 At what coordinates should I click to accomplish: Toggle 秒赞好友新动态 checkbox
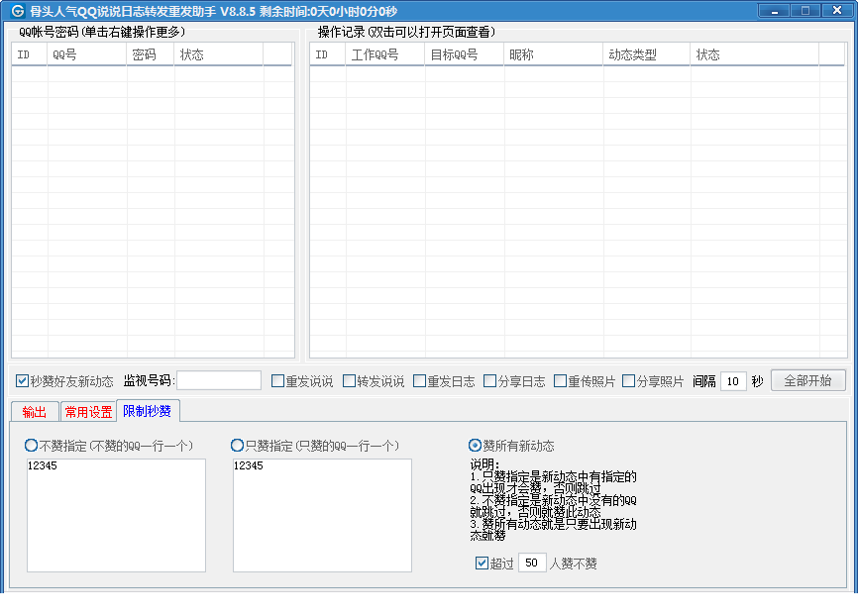[x=22, y=380]
